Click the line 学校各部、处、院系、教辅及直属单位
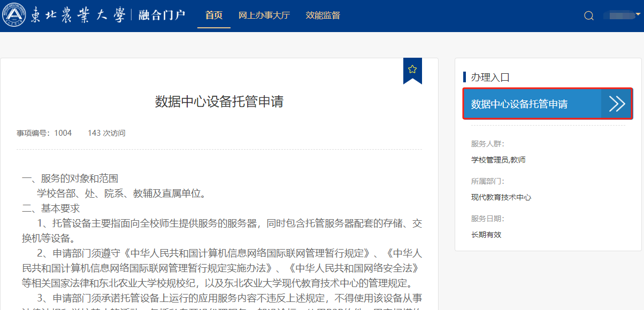644x310 pixels. click(121, 193)
